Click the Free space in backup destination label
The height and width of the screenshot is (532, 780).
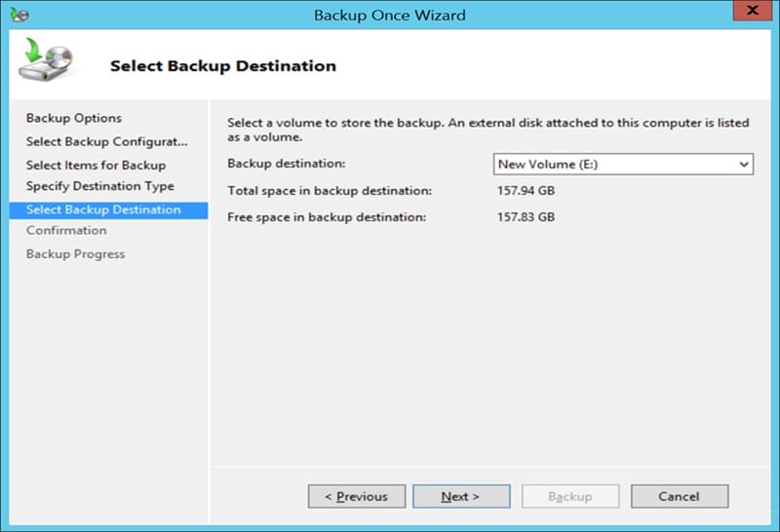click(x=327, y=217)
